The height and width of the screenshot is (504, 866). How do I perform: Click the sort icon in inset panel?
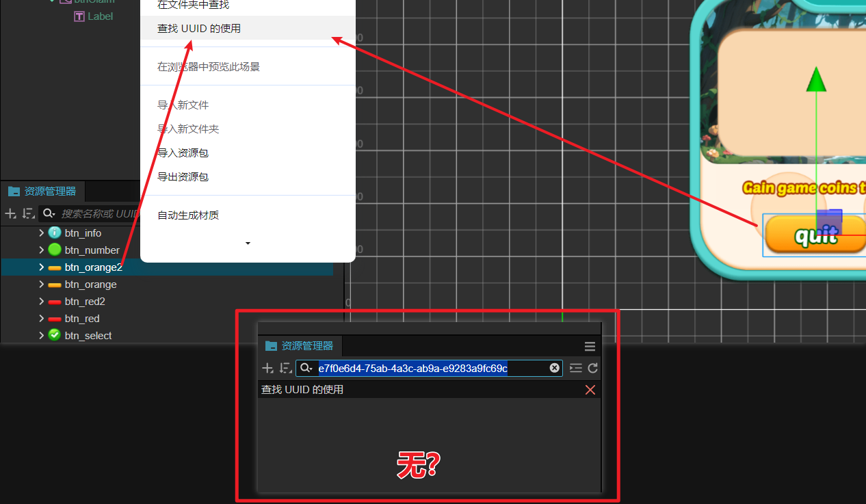tap(285, 368)
